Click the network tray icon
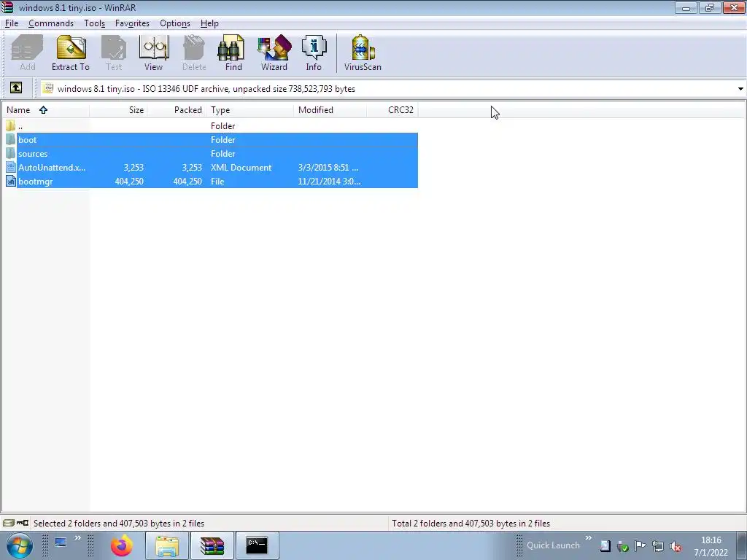 [658, 547]
